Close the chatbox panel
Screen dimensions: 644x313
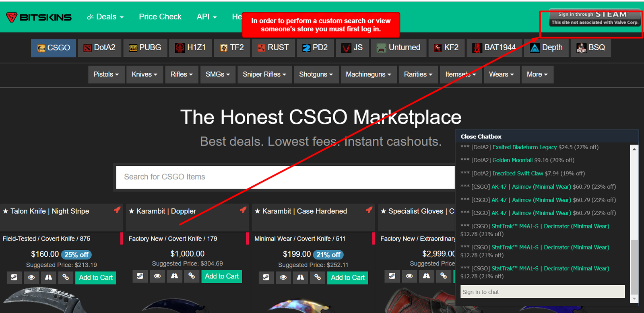[481, 137]
